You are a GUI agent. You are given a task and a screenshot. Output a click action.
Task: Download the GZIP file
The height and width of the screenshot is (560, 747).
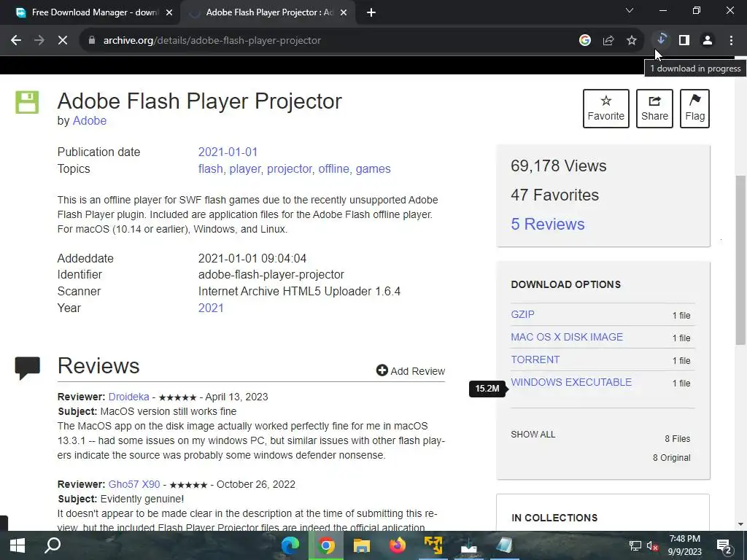(x=522, y=314)
